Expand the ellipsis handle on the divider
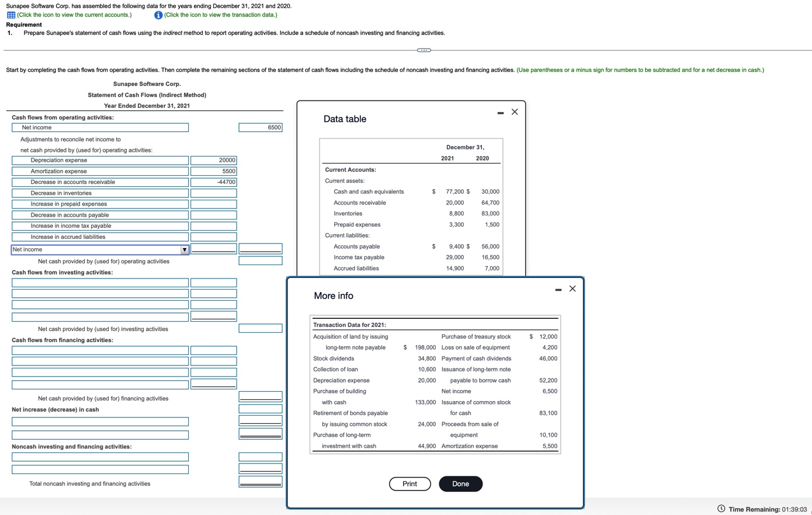812x515 pixels. pyautogui.click(x=425, y=50)
